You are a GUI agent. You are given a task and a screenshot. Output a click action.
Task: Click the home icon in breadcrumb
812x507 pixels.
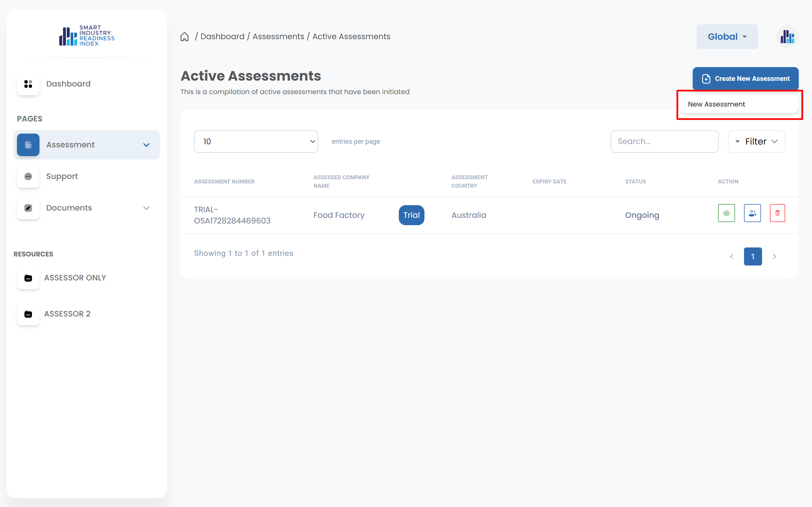coord(184,37)
